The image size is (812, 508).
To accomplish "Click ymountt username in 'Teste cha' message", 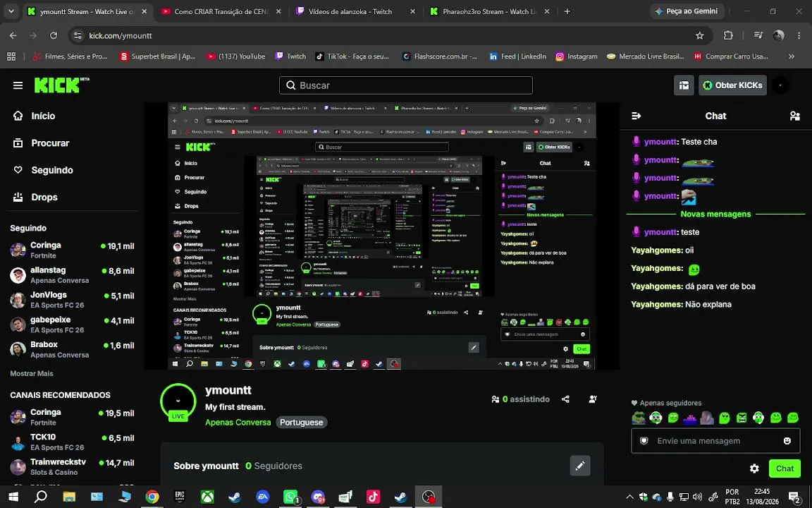I will tap(661, 142).
